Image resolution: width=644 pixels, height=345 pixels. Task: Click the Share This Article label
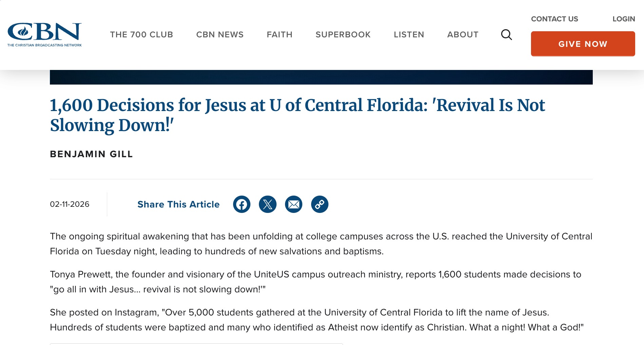tap(178, 204)
